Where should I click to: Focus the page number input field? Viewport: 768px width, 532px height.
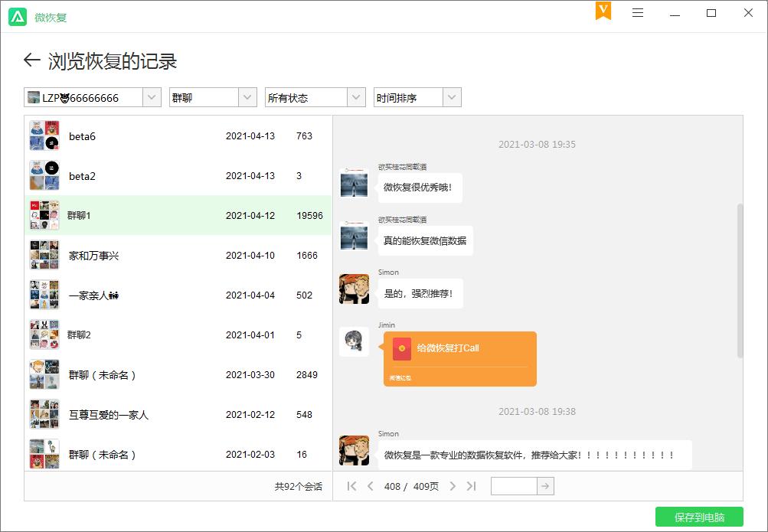pyautogui.click(x=514, y=486)
